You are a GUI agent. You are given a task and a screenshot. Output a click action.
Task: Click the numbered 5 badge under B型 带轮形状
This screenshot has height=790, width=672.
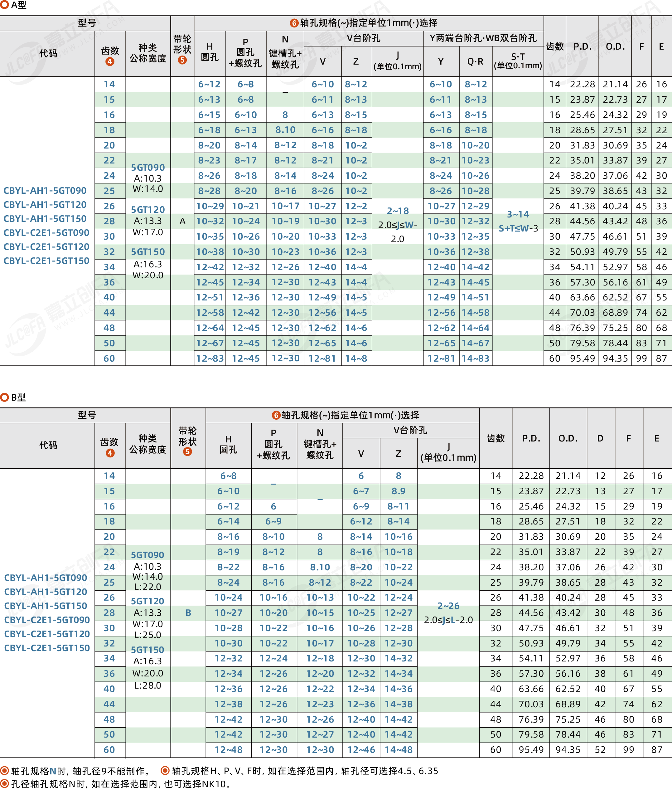tap(187, 451)
